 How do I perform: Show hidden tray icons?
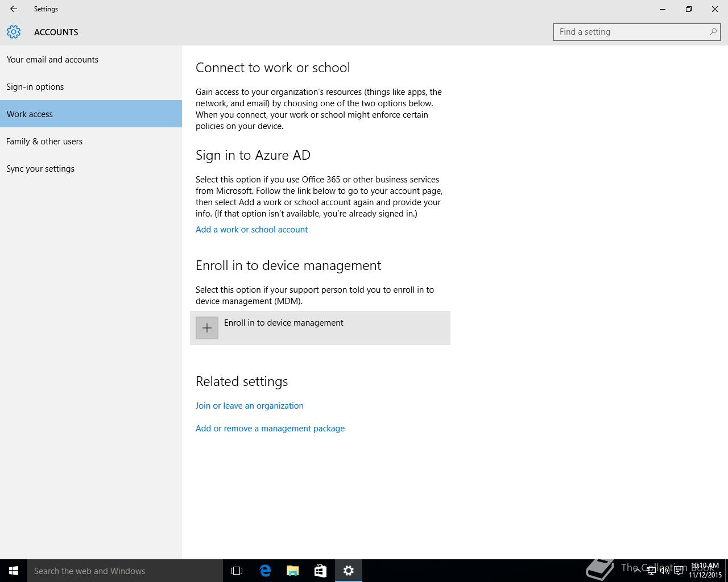(637, 571)
